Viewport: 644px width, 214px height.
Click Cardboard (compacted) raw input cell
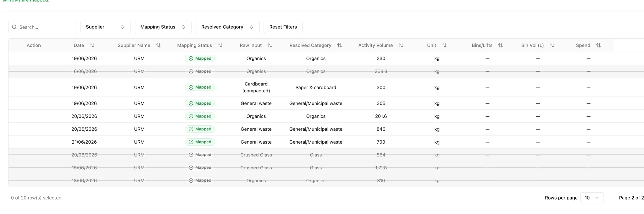click(x=256, y=87)
